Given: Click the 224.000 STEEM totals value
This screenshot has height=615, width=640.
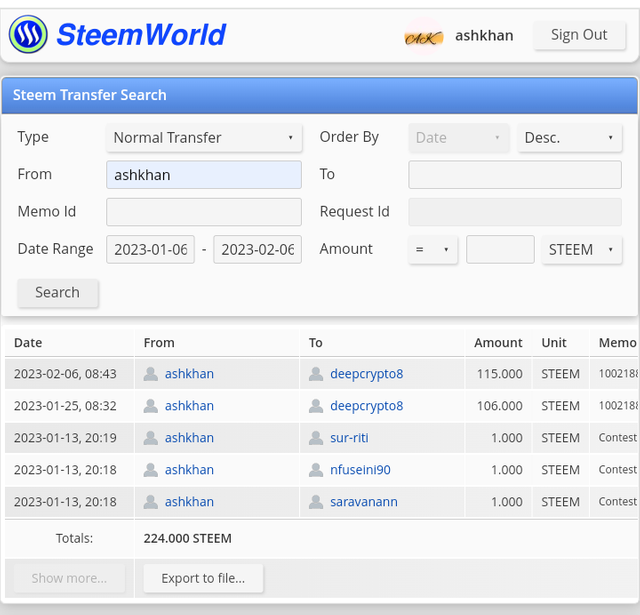Looking at the screenshot, I should [x=188, y=538].
